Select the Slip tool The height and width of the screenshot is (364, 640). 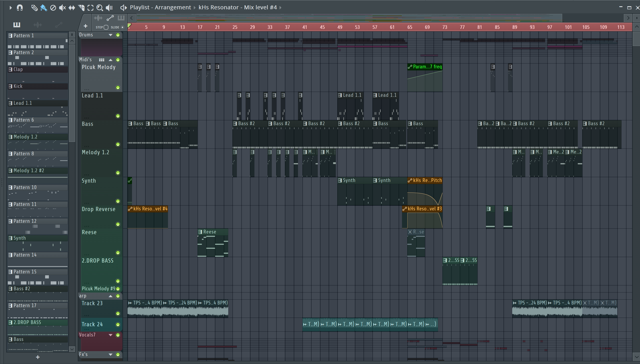tap(72, 8)
